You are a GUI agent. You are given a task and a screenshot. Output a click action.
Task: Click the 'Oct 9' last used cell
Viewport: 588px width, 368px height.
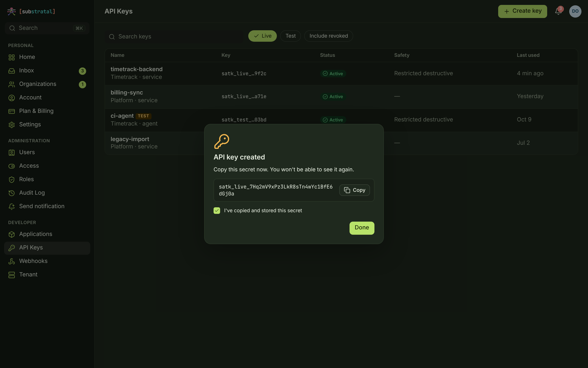click(x=524, y=120)
